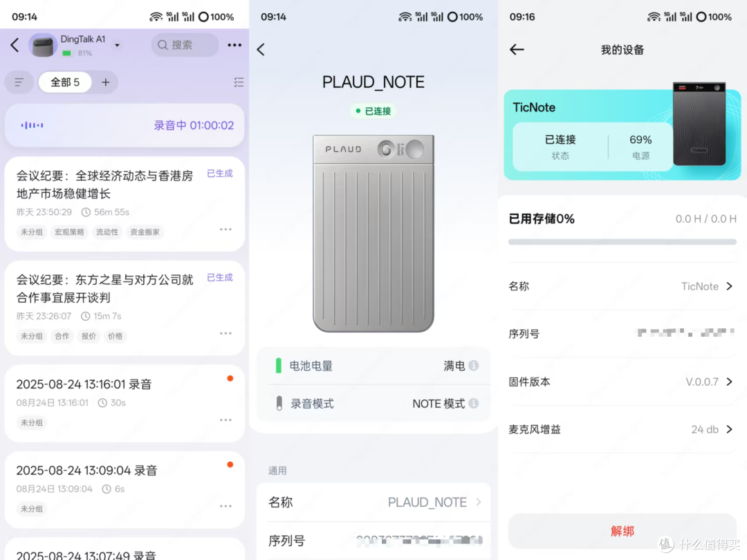Select the 报价 tag
This screenshot has height=560, width=747.
tap(89, 336)
